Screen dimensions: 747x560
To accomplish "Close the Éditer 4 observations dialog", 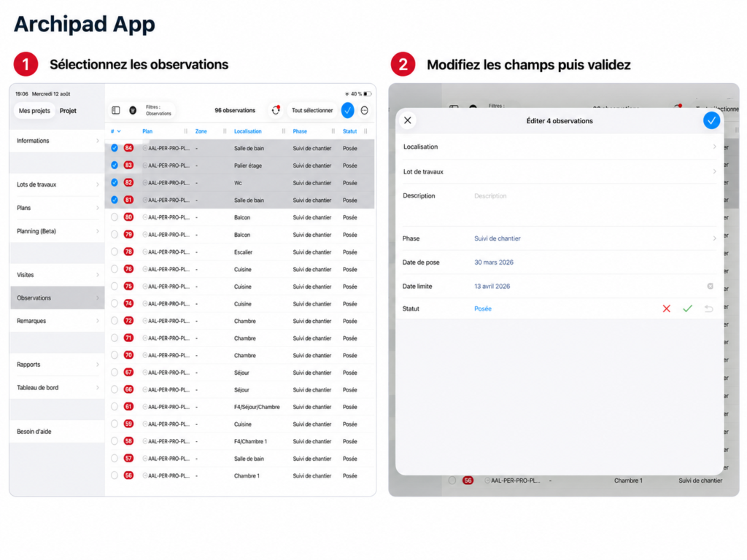I will [408, 120].
